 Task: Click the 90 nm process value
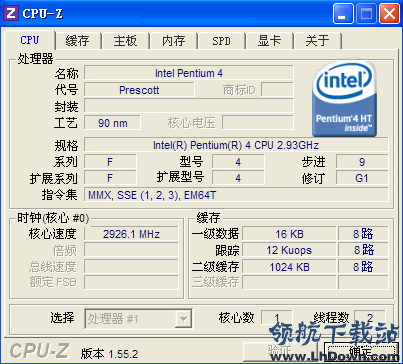point(113,123)
